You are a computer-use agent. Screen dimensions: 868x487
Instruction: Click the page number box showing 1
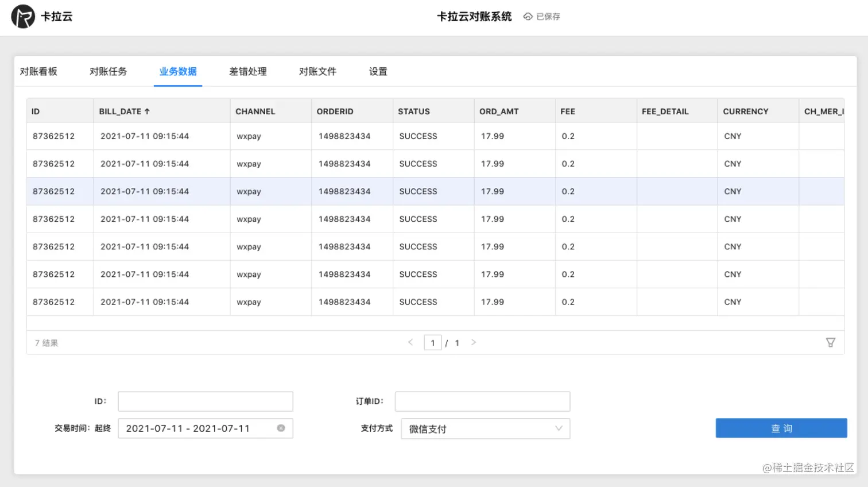433,342
